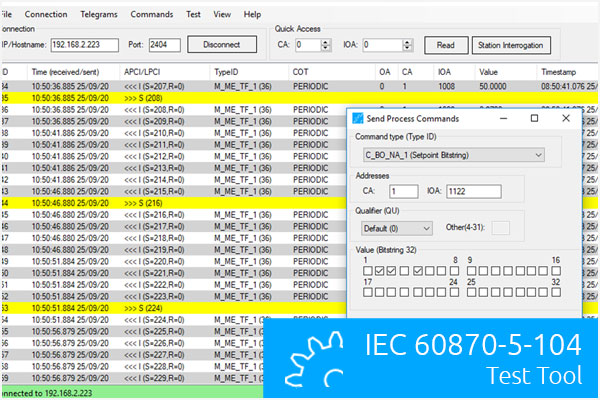Open the Connection menu
This screenshot has height=400, width=600.
point(46,15)
